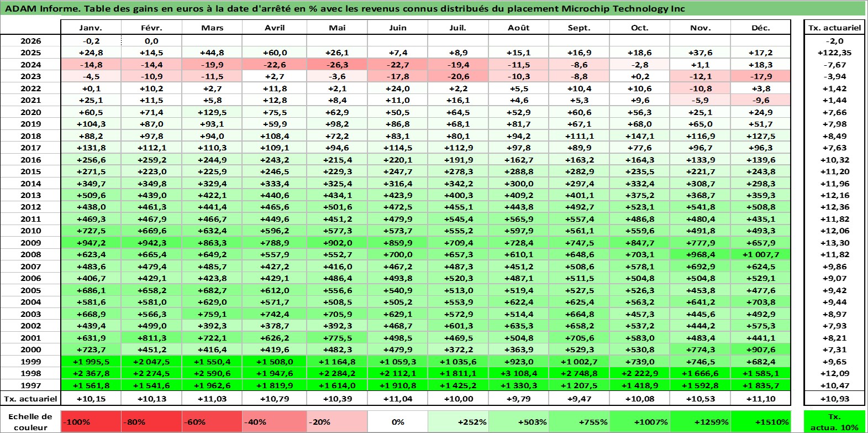The image size is (868, 433).
Task: Pick the -60% color scale swatch
Action: point(212,421)
